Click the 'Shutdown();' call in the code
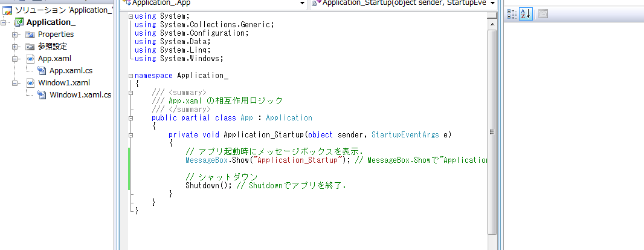The image size is (644, 250). point(209,185)
